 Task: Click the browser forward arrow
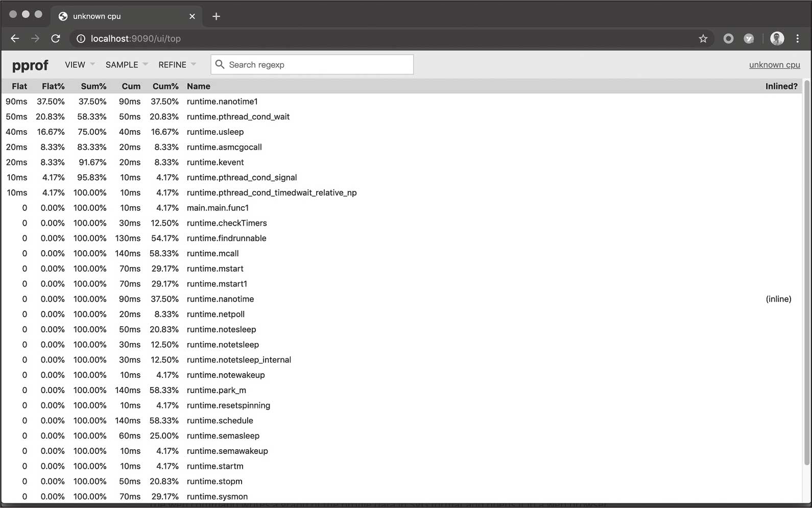35,39
